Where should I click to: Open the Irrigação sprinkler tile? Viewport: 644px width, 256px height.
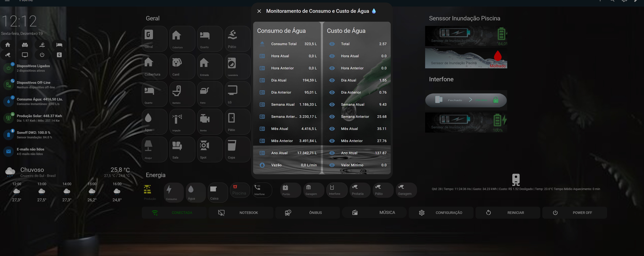click(182, 122)
